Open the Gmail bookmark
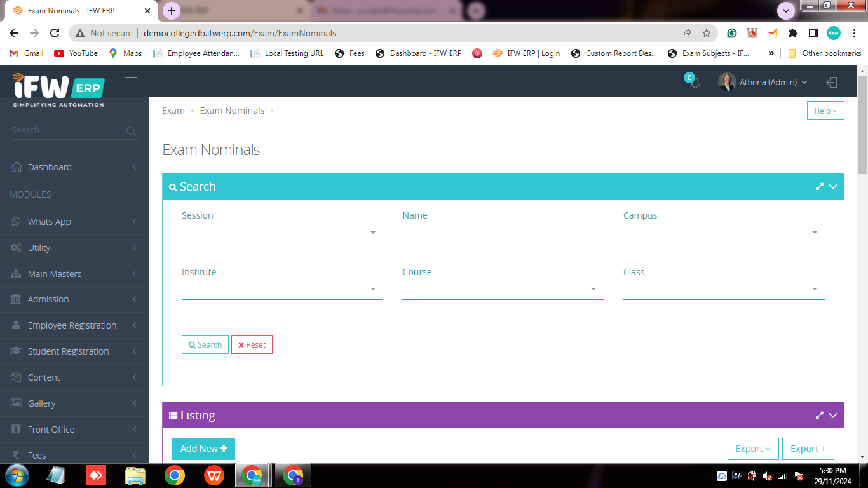Viewport: 868px width, 488px height. click(27, 53)
